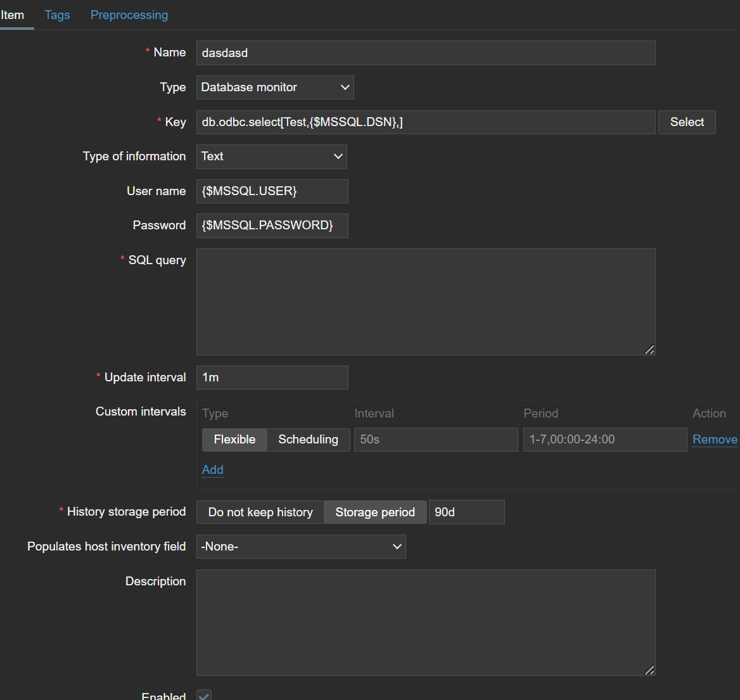Viewport: 740px width, 700px height.
Task: Toggle the Enabled checkbox
Action: pos(204,695)
